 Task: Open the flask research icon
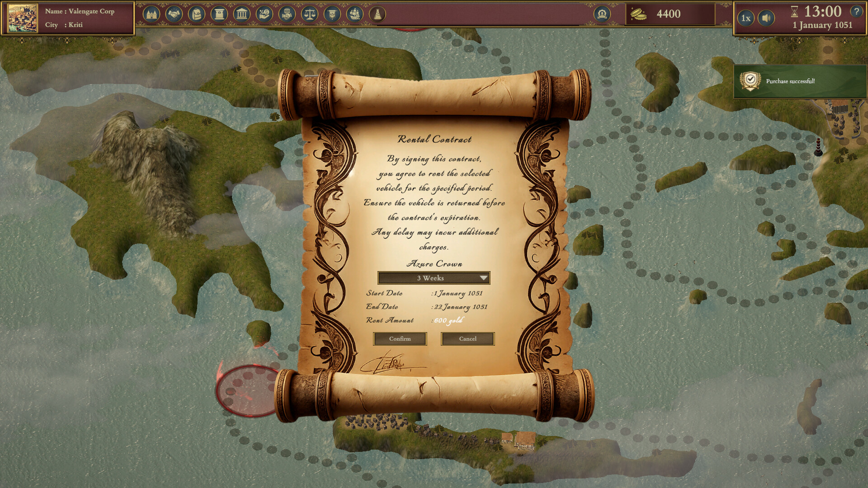[x=377, y=14]
